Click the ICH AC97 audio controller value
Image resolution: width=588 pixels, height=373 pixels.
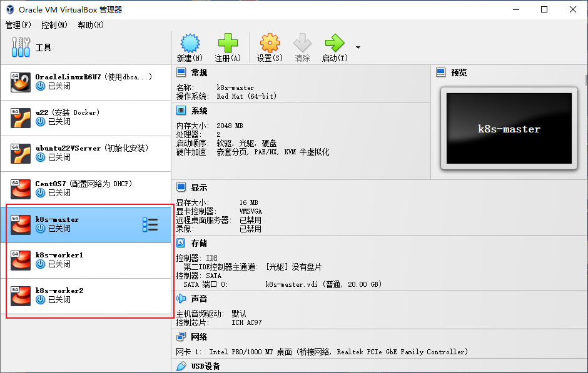click(x=246, y=322)
